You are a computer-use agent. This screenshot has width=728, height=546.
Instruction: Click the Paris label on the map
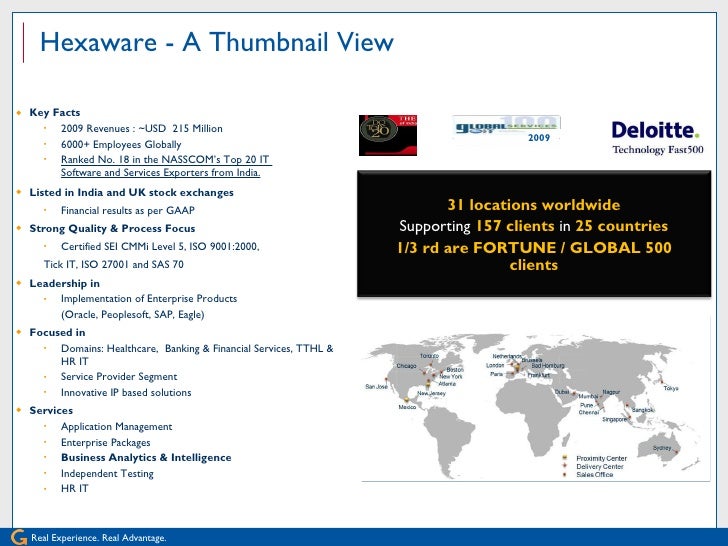pos(496,374)
